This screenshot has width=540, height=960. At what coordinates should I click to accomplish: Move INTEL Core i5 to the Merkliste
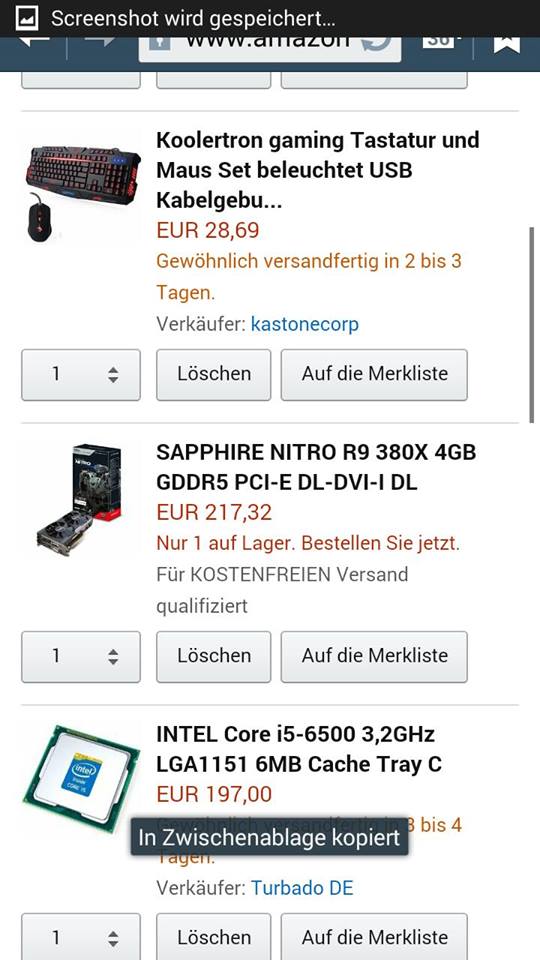374,937
